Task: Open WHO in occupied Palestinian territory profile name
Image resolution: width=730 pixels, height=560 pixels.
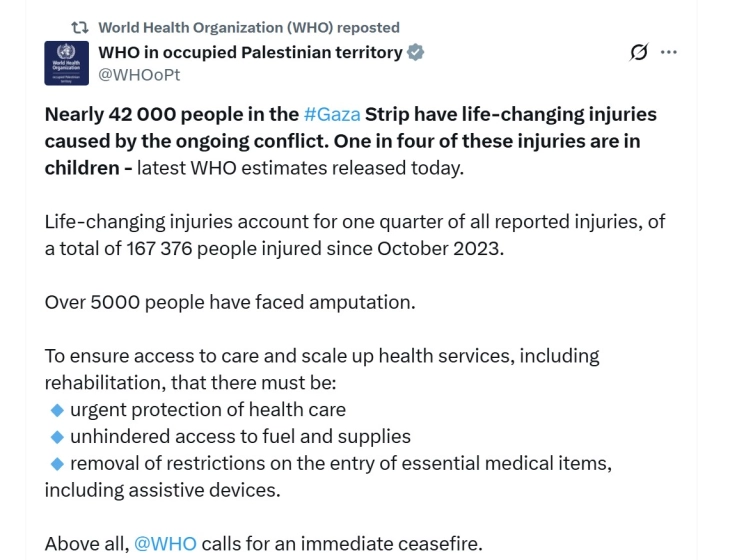Action: point(250,52)
